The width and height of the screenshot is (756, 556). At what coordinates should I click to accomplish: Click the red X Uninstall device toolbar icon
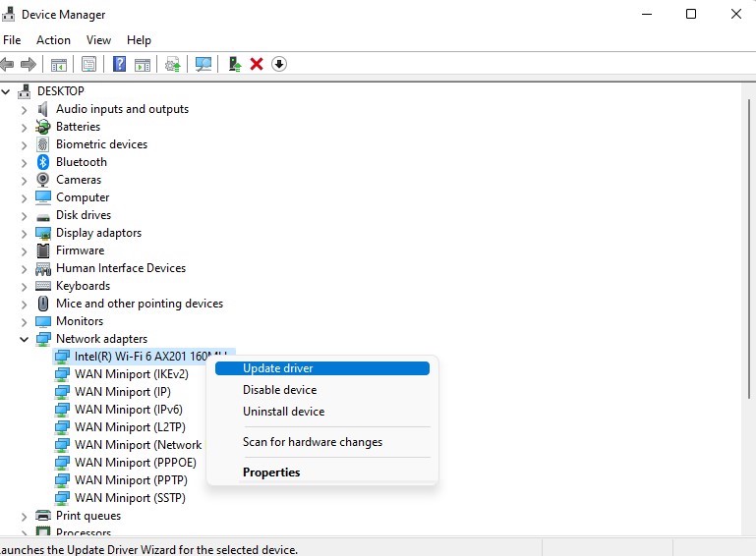(257, 64)
